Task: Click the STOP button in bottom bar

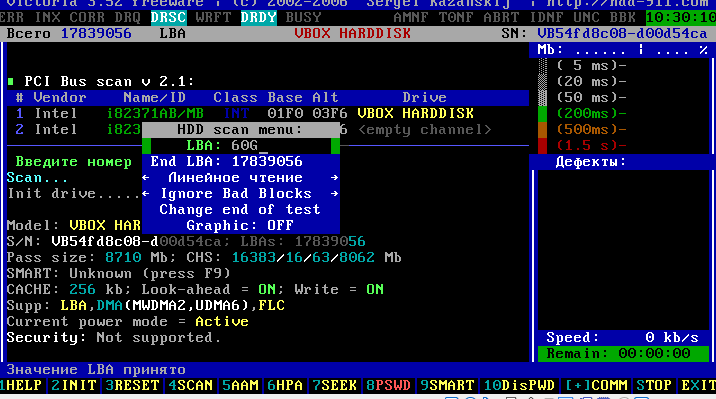Action: [x=654, y=385]
